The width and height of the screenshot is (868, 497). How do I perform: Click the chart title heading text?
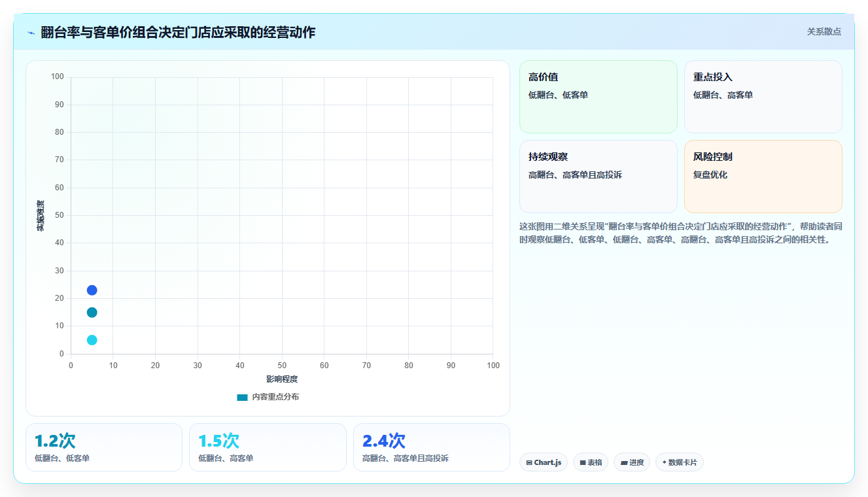178,33
